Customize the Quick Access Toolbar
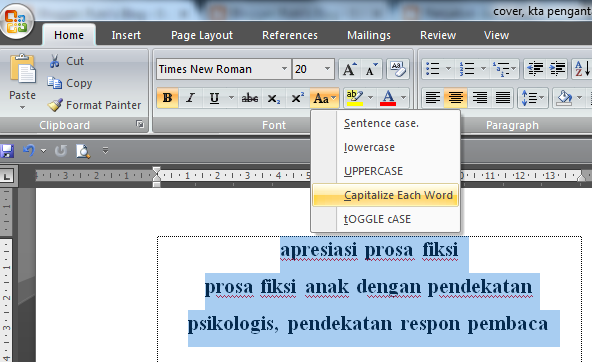Image resolution: width=592 pixels, height=362 pixels. tap(105, 151)
